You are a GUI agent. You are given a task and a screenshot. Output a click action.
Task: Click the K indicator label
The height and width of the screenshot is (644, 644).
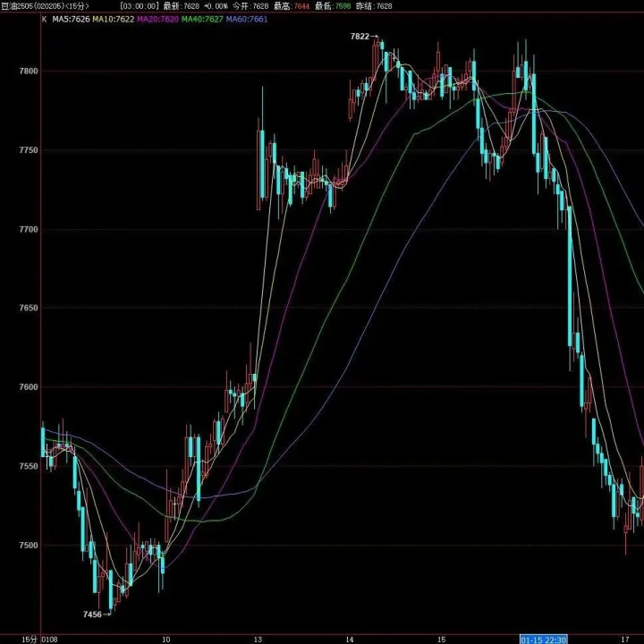click(45, 19)
